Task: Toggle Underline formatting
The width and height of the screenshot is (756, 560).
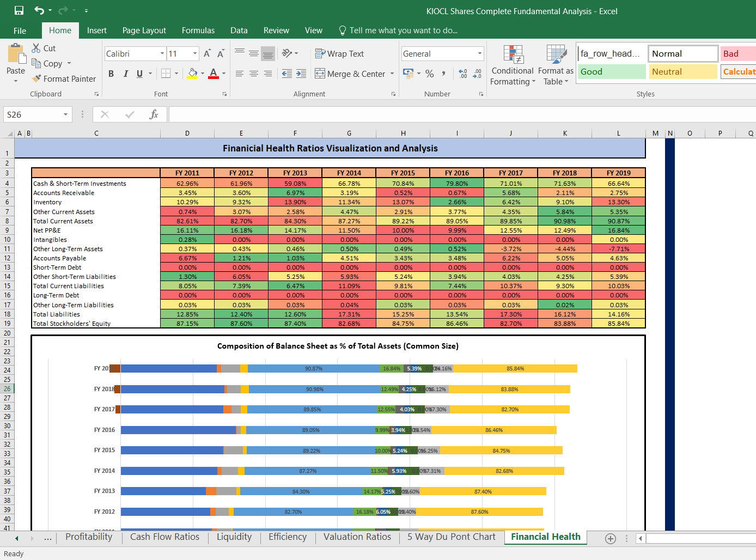Action: tap(139, 74)
